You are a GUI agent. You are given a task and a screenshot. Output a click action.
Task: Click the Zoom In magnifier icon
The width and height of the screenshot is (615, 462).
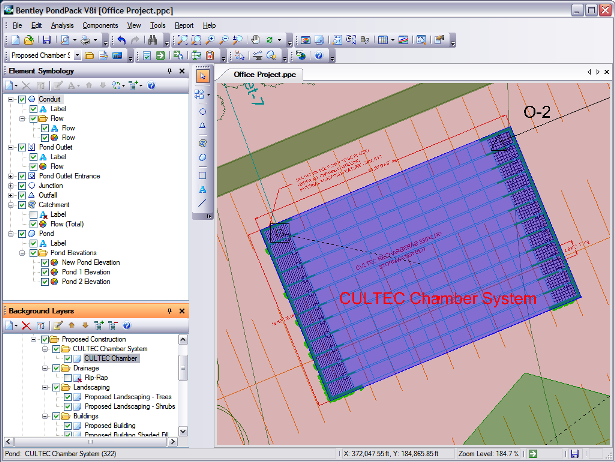(x=210, y=40)
